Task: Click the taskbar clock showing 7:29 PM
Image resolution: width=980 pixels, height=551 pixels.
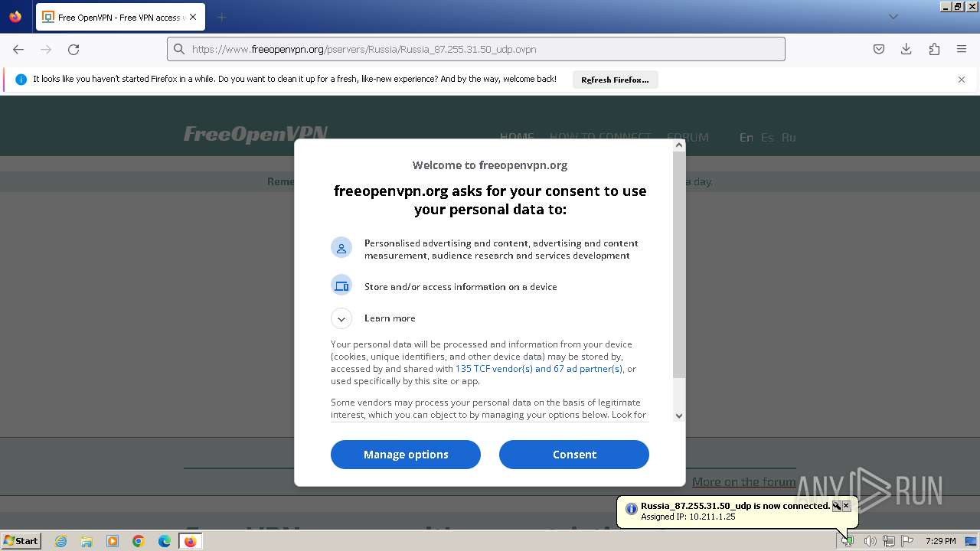Action: pos(941,541)
